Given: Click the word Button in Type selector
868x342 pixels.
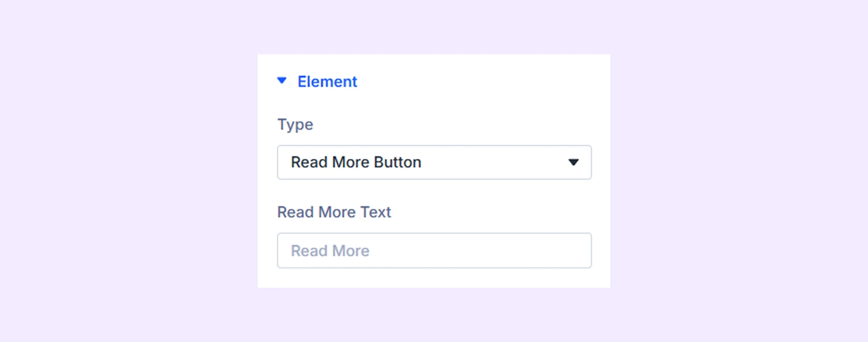Looking at the screenshot, I should (x=398, y=162).
